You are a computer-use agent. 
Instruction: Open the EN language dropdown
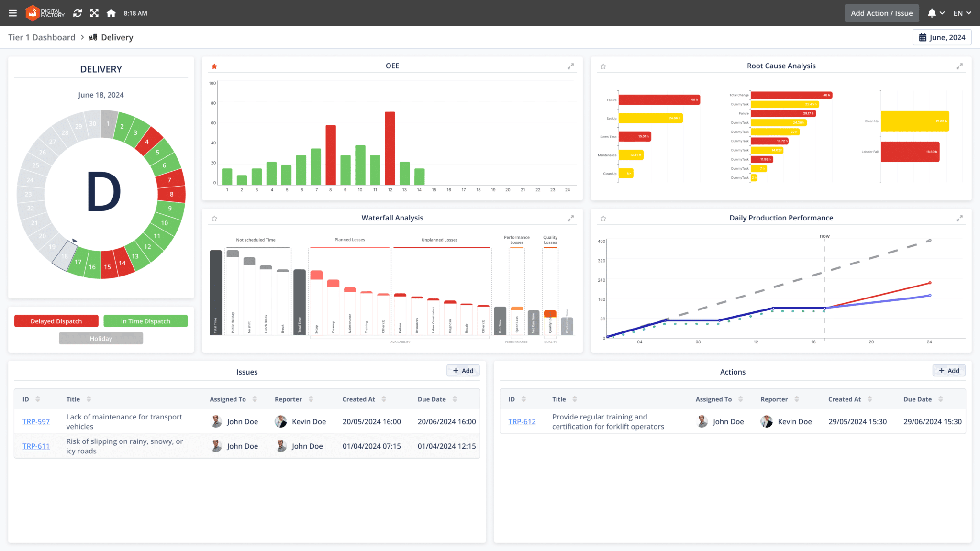pos(962,13)
